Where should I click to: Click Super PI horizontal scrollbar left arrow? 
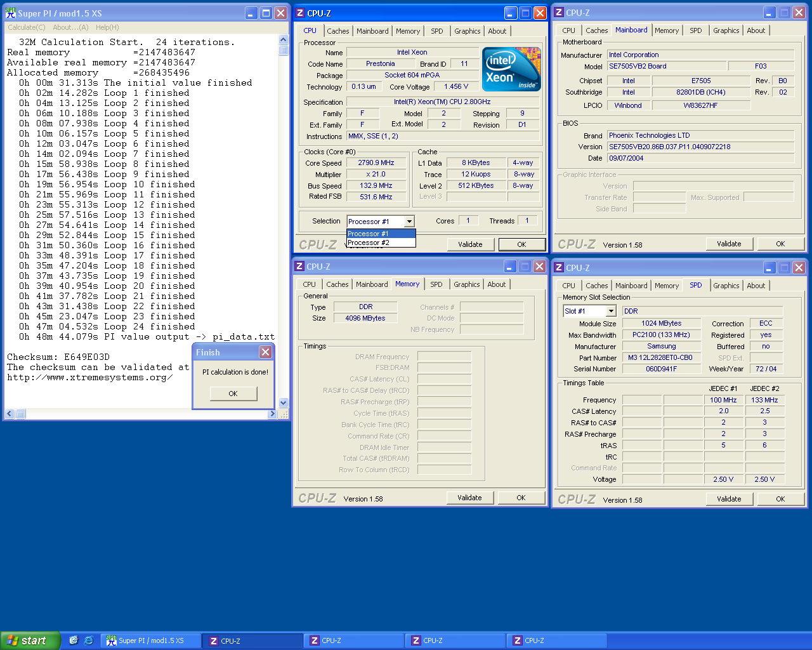[x=10, y=414]
